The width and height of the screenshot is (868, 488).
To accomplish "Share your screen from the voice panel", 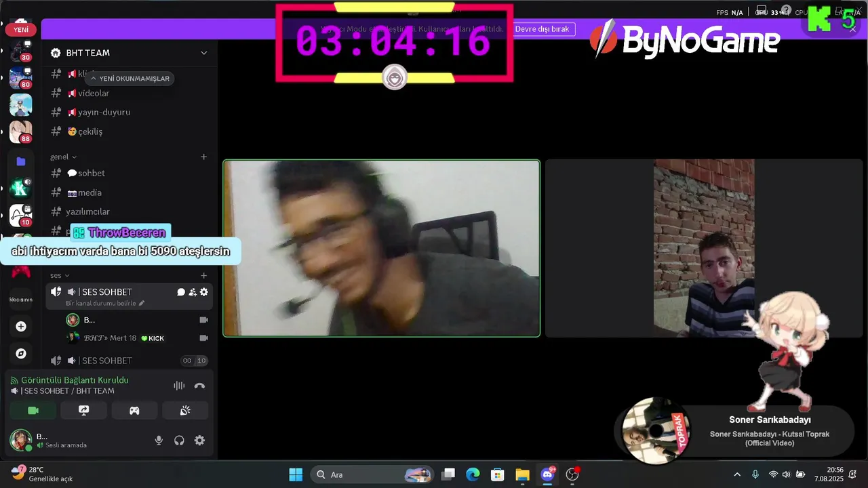I will point(83,411).
